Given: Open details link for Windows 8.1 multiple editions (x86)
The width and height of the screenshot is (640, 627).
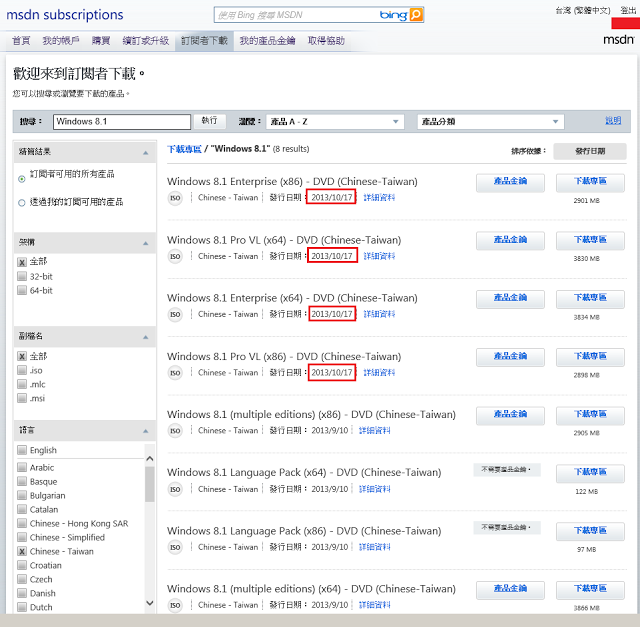Looking at the screenshot, I should (x=375, y=430).
